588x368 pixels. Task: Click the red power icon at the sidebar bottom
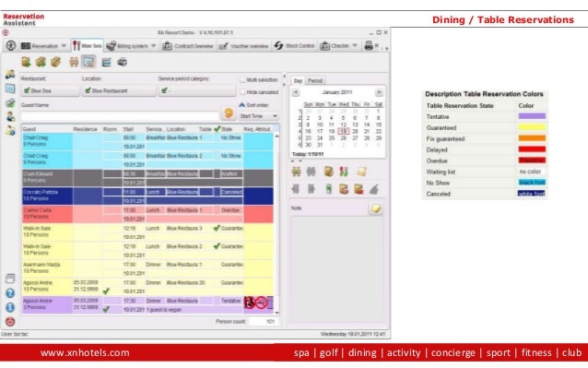(10, 322)
